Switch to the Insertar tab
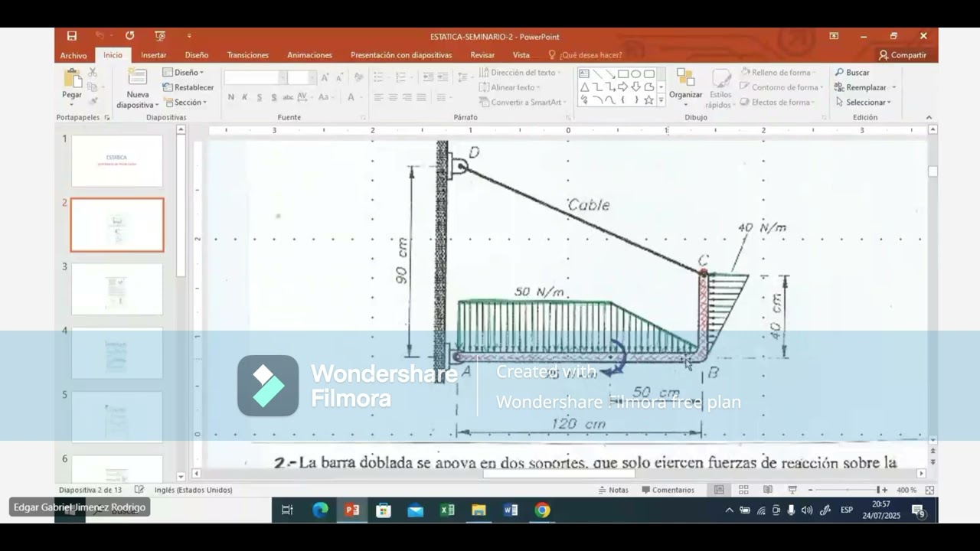 tap(153, 55)
